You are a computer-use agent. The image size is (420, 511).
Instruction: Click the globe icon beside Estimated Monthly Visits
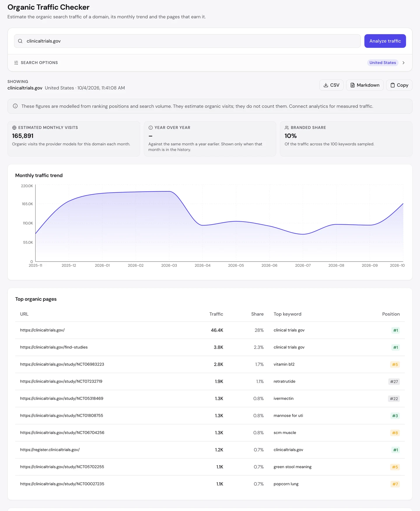14,128
